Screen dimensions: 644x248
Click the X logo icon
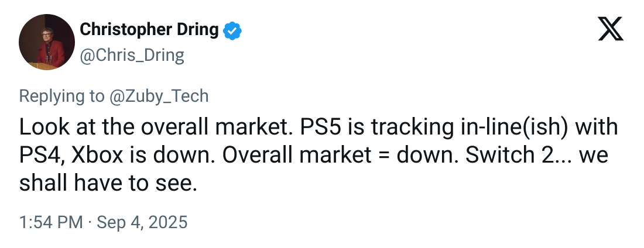[x=611, y=29]
